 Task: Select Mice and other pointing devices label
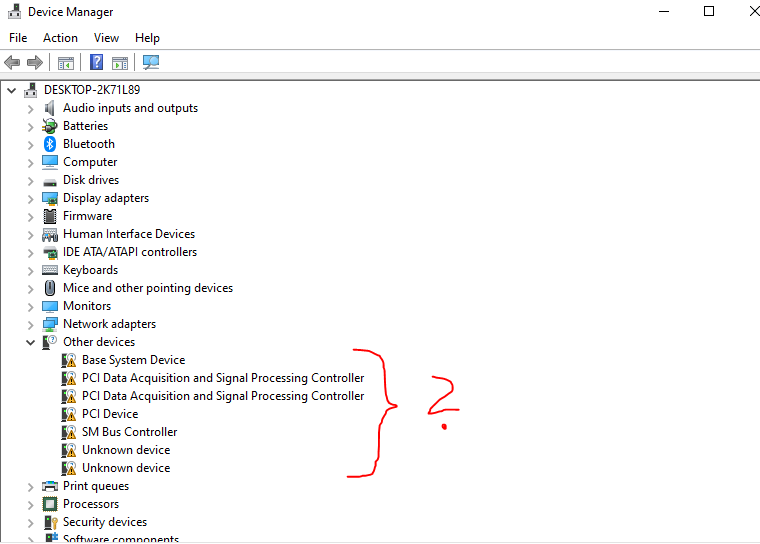point(148,288)
